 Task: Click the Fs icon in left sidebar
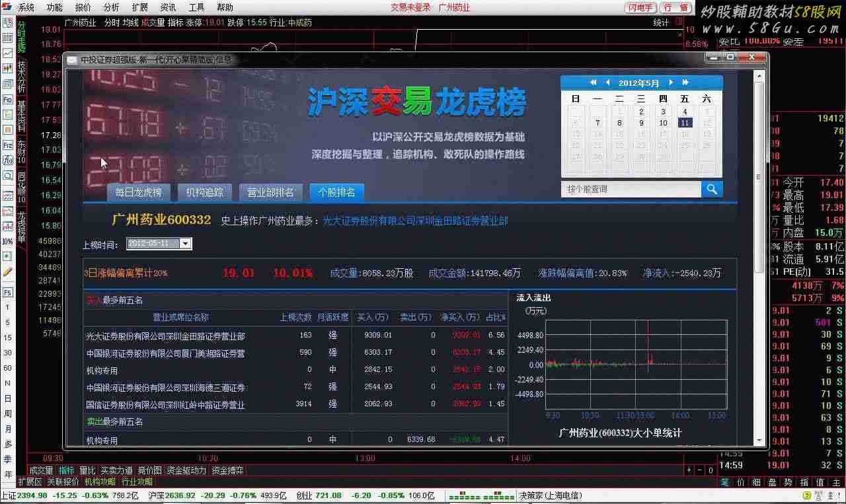click(x=8, y=292)
